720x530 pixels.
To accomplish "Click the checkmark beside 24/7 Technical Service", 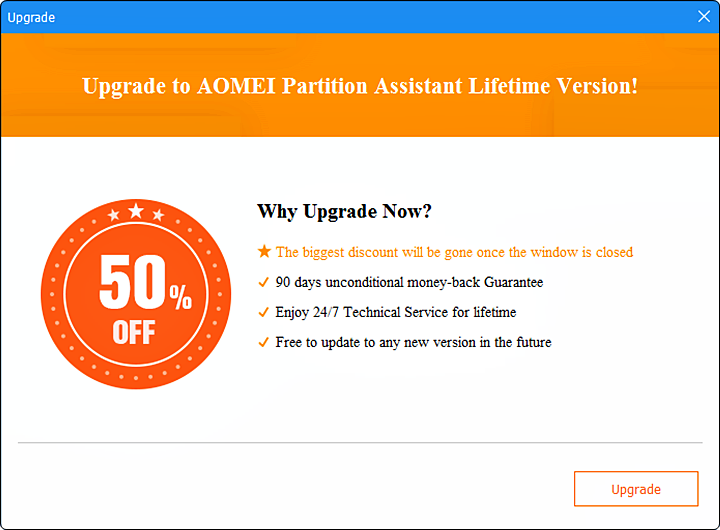I will coord(264,312).
